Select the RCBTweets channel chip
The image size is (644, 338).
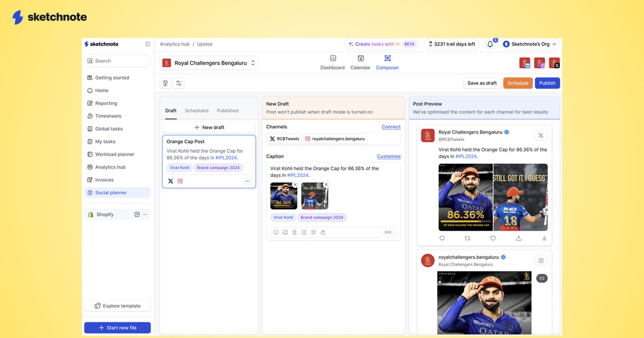click(284, 139)
